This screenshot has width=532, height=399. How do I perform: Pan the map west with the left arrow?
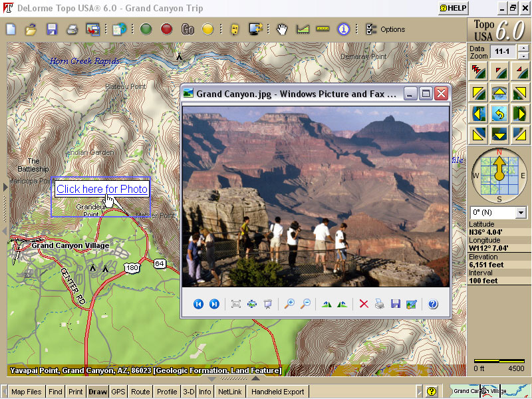coord(479,114)
